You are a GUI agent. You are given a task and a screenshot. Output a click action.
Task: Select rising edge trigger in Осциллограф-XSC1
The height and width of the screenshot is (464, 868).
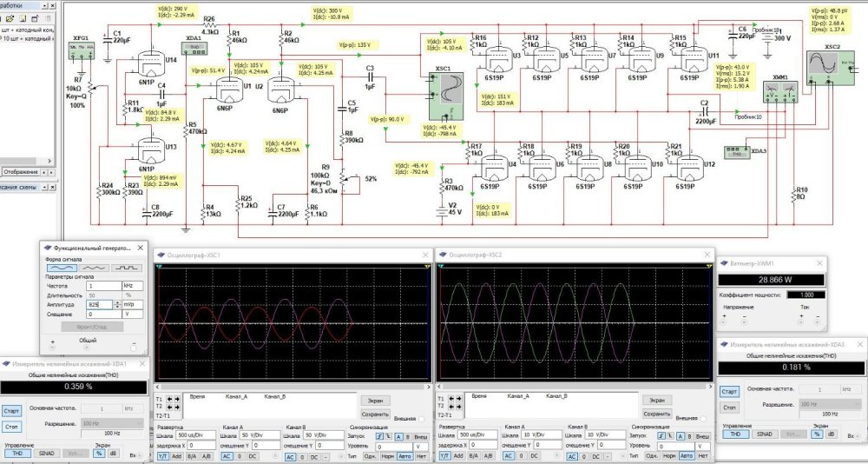[x=378, y=435]
